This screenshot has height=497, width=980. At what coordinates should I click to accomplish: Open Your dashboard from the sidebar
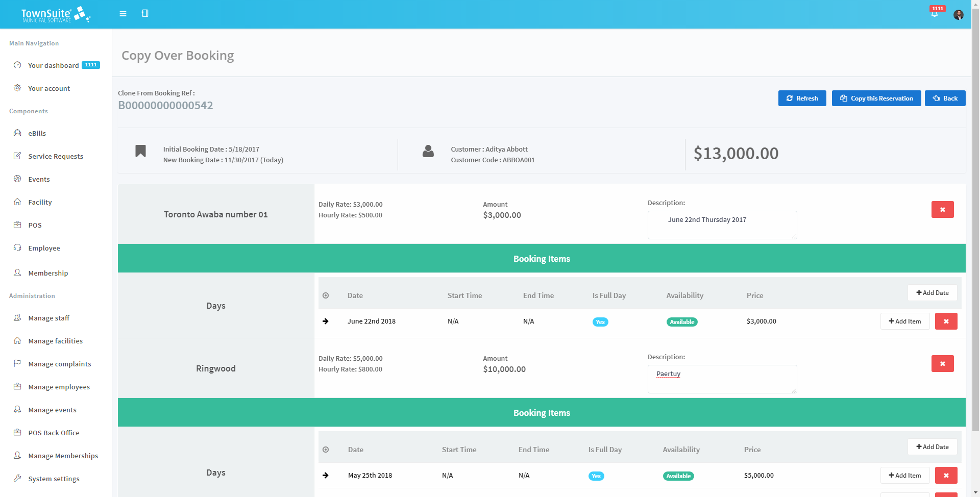53,65
